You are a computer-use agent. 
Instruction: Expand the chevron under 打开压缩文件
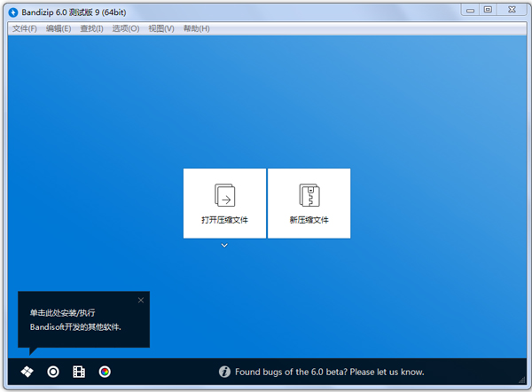point(224,245)
